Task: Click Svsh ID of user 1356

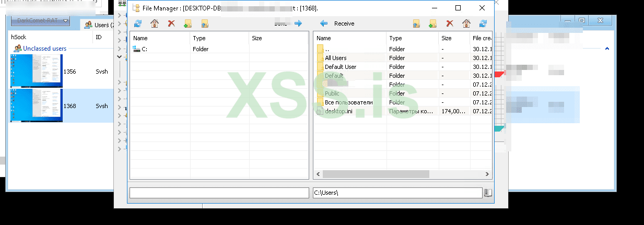Action: click(102, 72)
